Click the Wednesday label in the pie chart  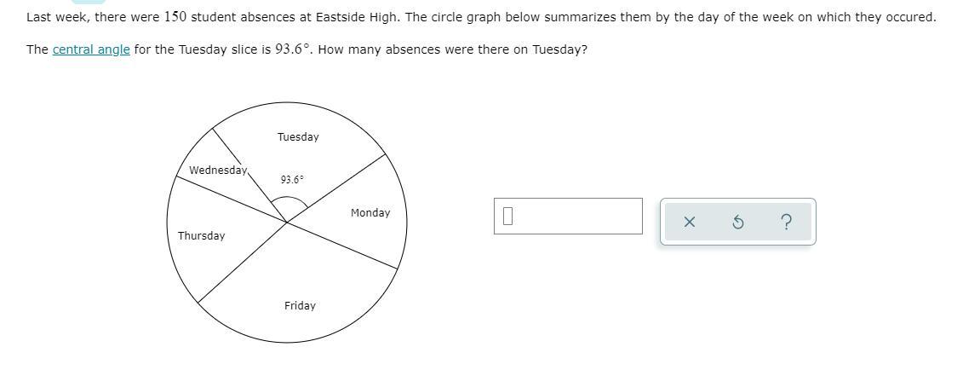tap(218, 170)
